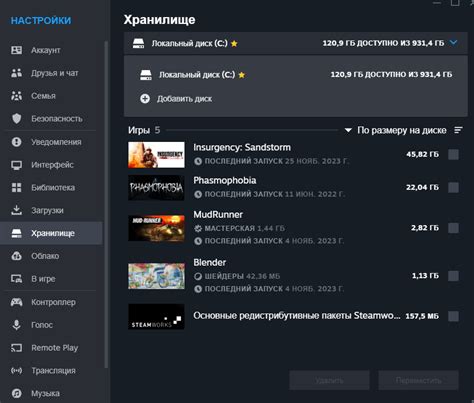Click the workshop gear icon under MudRunner

pyautogui.click(x=198, y=228)
